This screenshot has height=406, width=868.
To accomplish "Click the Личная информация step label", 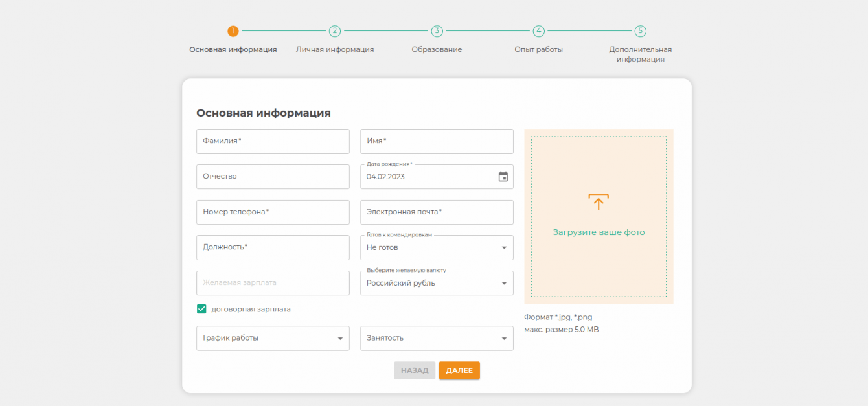I will coord(335,49).
